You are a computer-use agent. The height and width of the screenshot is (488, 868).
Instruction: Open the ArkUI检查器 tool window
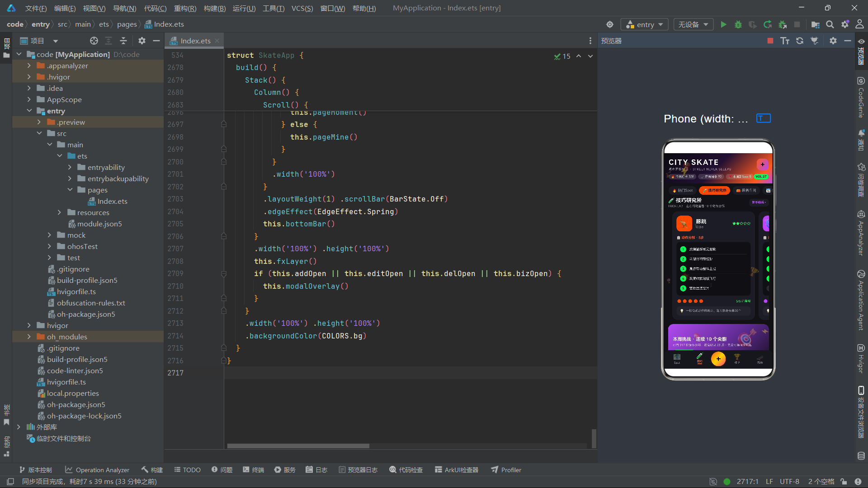(457, 470)
